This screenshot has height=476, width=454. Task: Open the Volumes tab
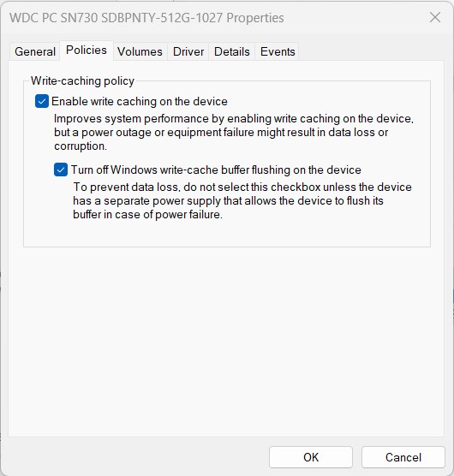[x=140, y=51]
